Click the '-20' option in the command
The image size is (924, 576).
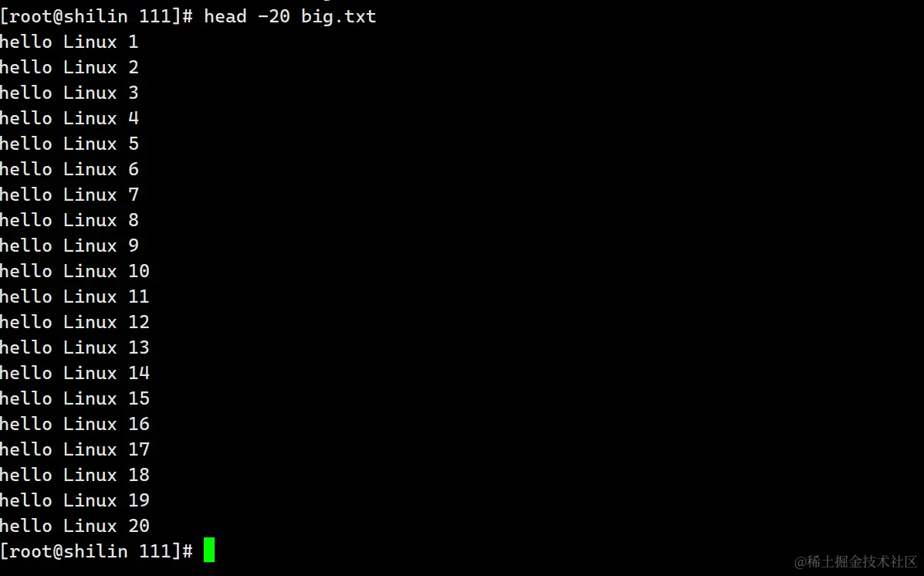273,16
